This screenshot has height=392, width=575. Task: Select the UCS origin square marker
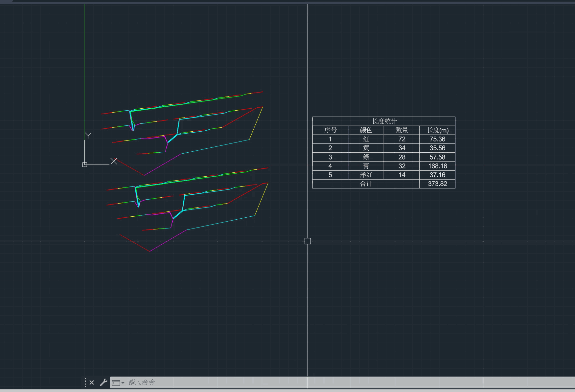[x=85, y=164]
